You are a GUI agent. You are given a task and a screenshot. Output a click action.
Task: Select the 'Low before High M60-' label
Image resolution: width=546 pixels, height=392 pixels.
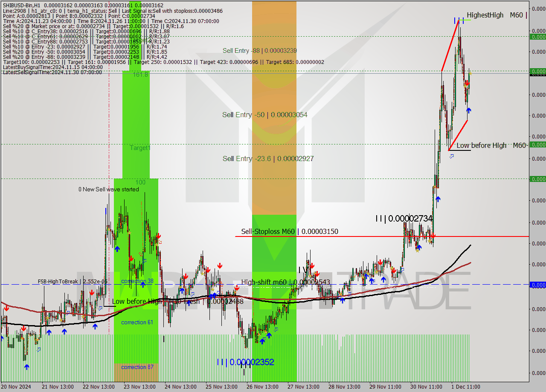[492, 145]
